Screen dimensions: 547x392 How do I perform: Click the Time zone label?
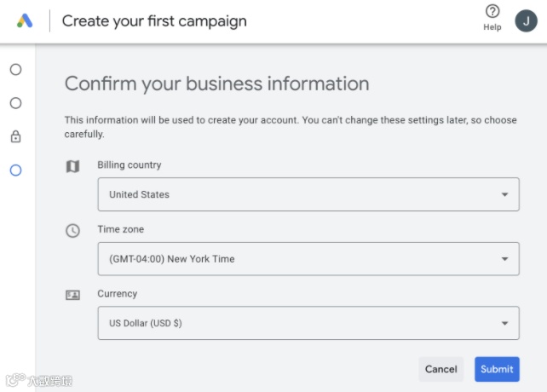click(121, 230)
